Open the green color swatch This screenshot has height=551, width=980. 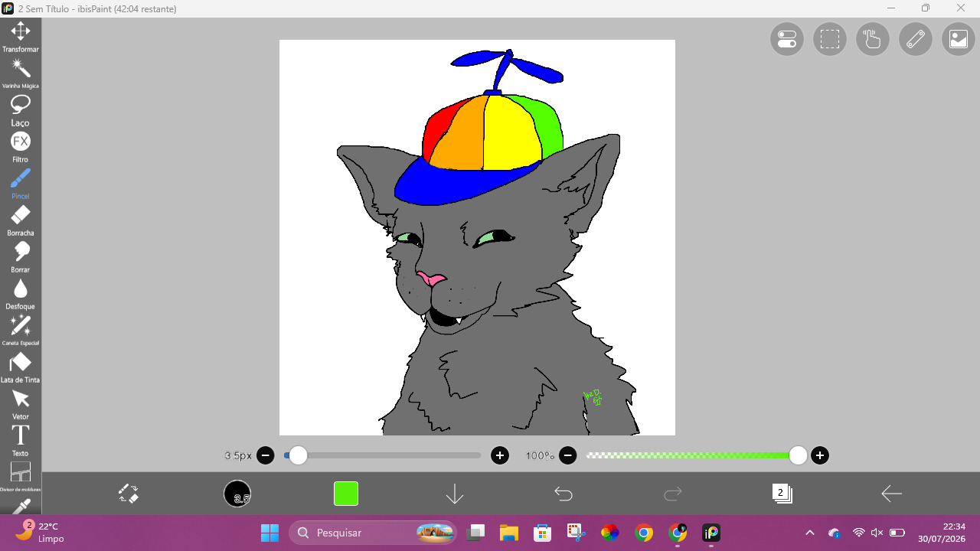[346, 494]
